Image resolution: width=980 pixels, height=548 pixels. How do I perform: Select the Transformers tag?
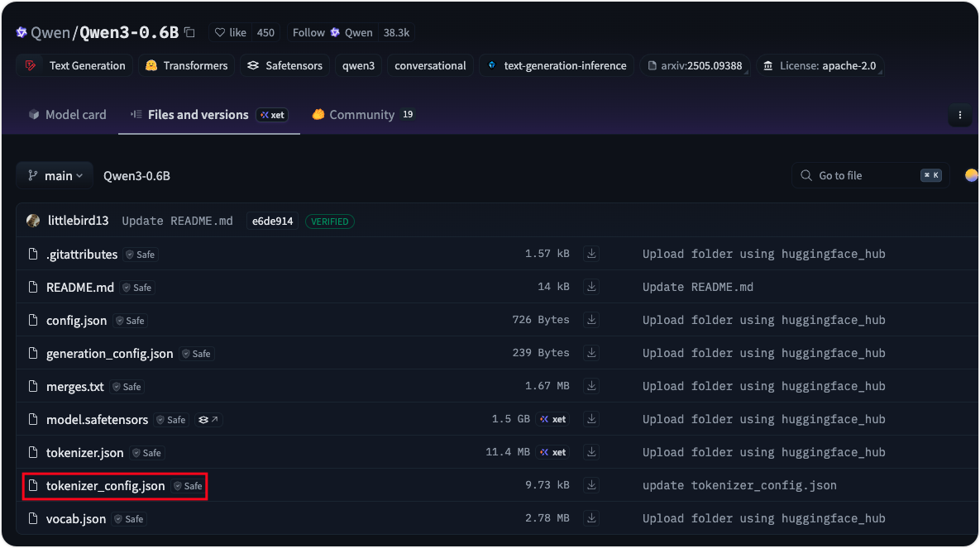186,65
